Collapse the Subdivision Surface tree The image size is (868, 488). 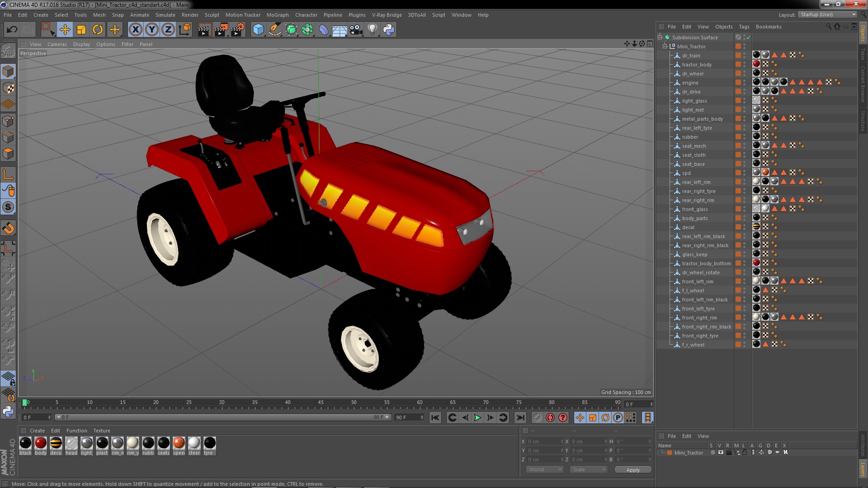(660, 37)
